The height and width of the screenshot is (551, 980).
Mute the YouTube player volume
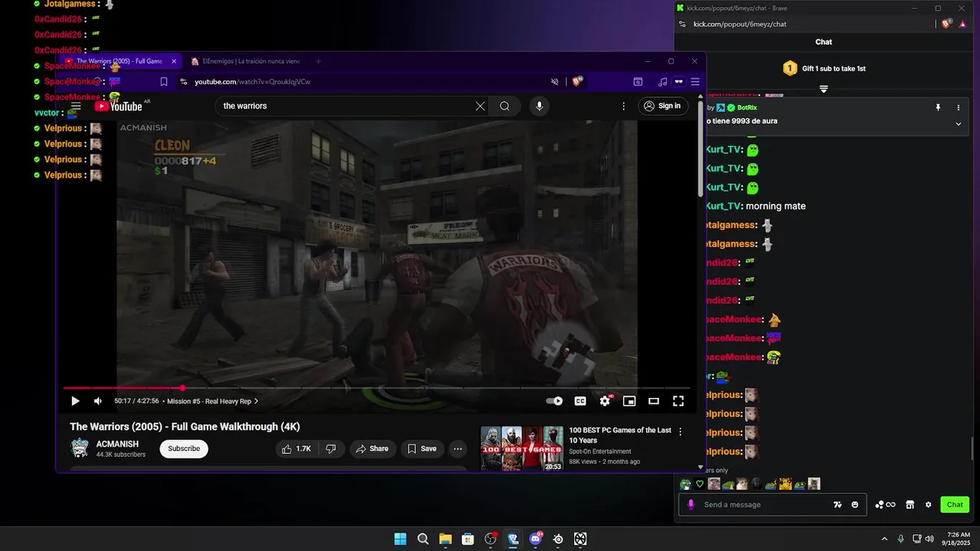point(98,401)
